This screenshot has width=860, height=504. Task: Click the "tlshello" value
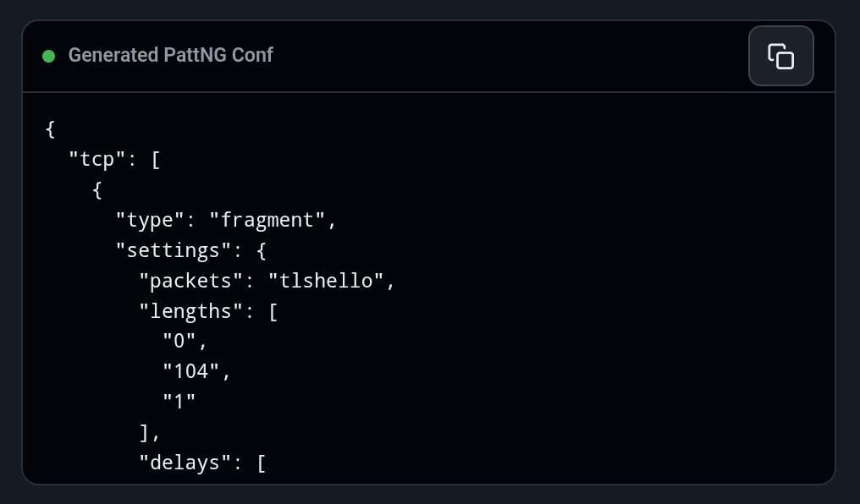click(326, 281)
